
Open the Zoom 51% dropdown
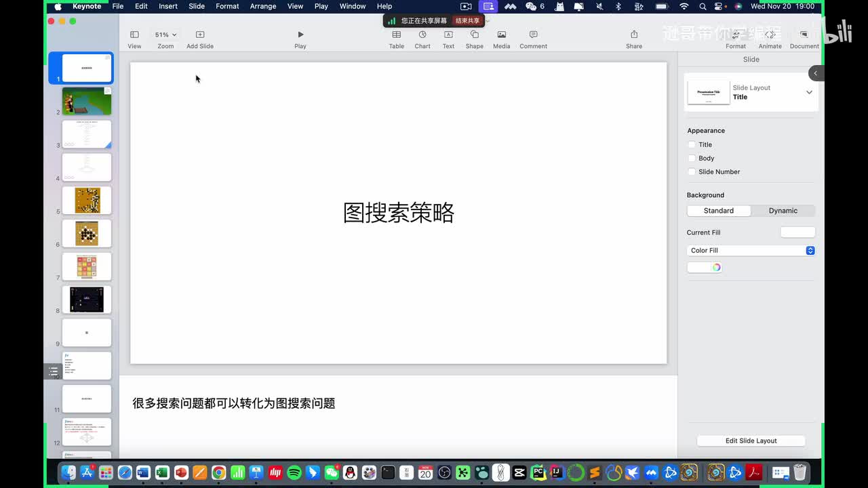165,35
